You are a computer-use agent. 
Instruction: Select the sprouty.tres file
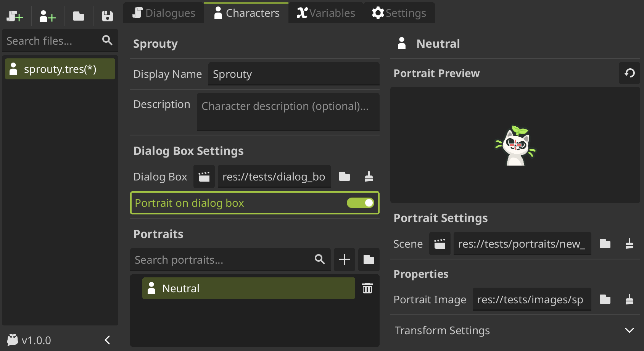click(60, 69)
